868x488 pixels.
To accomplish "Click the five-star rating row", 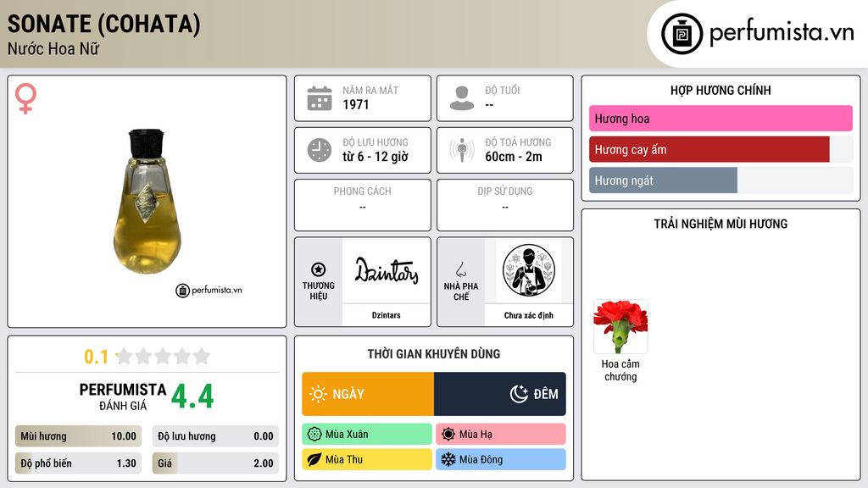I will click(163, 357).
